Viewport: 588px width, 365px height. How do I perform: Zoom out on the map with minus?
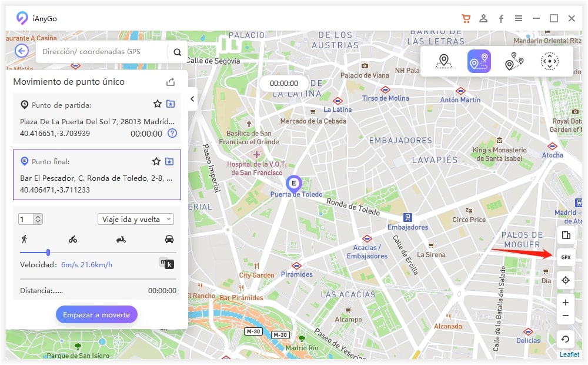tap(566, 316)
